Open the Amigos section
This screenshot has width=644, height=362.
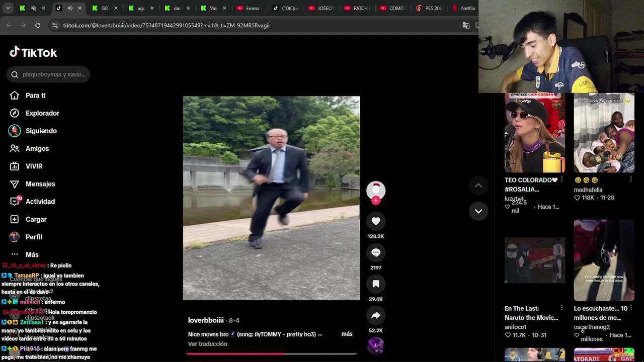coord(37,148)
